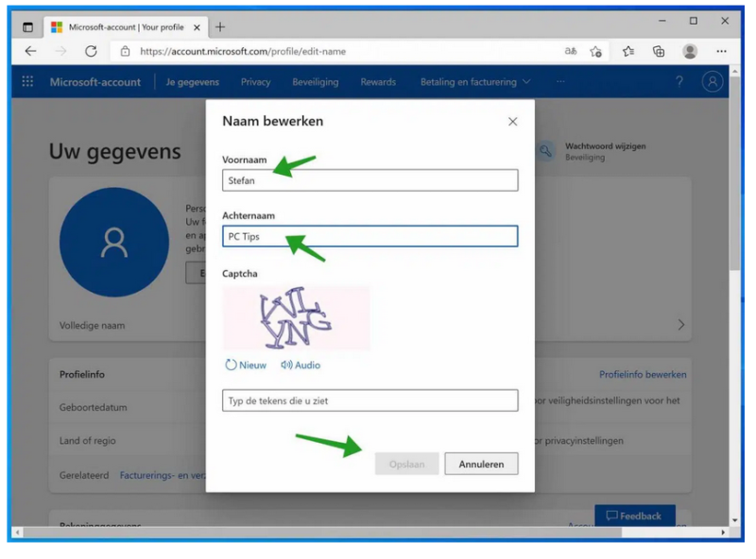This screenshot has height=559, width=756.
Task: Click the large blue profile picture
Action: tap(114, 243)
